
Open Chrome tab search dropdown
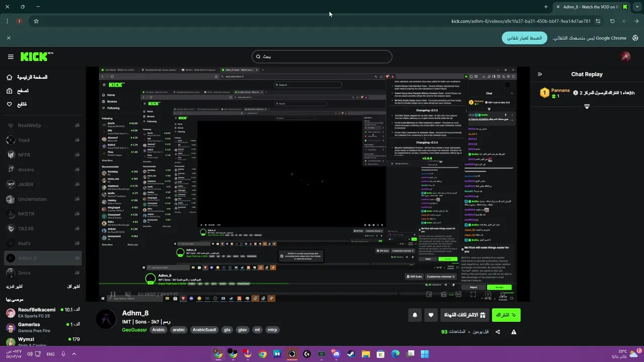[637, 7]
